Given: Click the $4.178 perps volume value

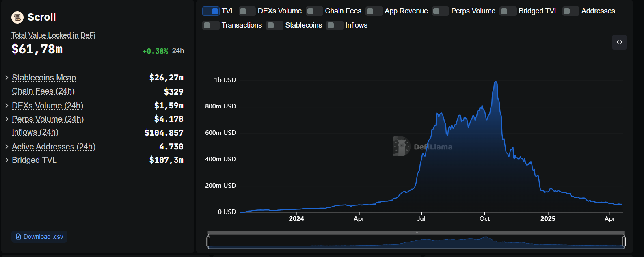Looking at the screenshot, I should click(x=169, y=119).
